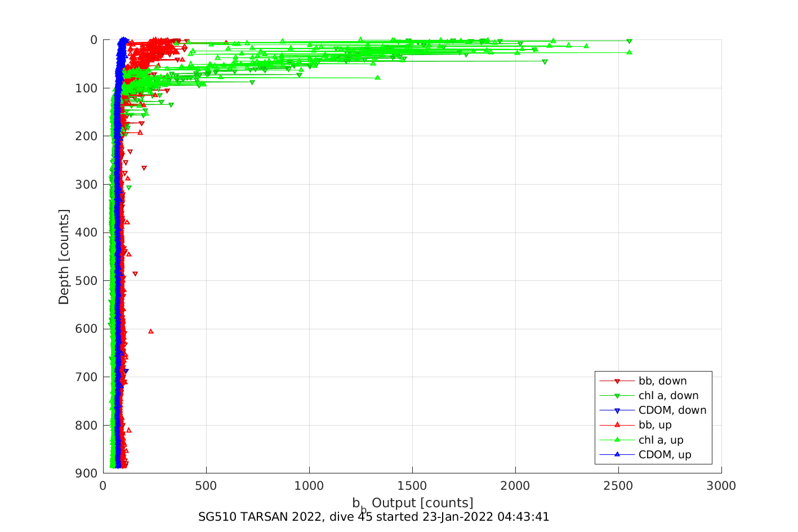The width and height of the screenshot is (798, 532).
Task: Select the 'bb, down' legend text
Action: click(x=662, y=381)
